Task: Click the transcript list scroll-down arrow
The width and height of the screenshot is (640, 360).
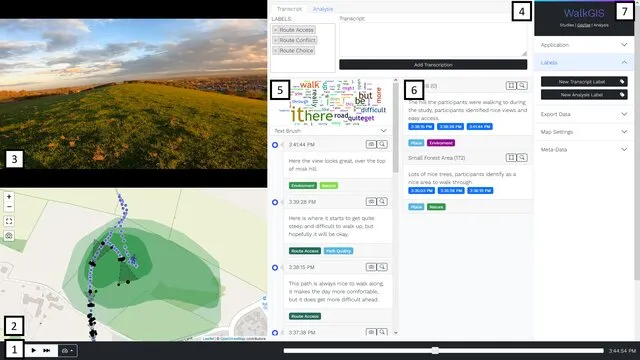Action: point(396,333)
